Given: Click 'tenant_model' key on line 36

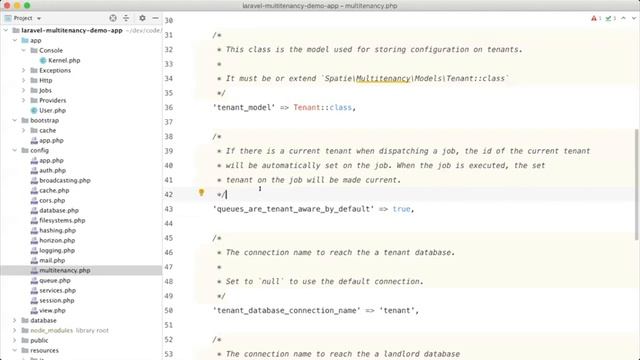Looking at the screenshot, I should click(244, 107).
